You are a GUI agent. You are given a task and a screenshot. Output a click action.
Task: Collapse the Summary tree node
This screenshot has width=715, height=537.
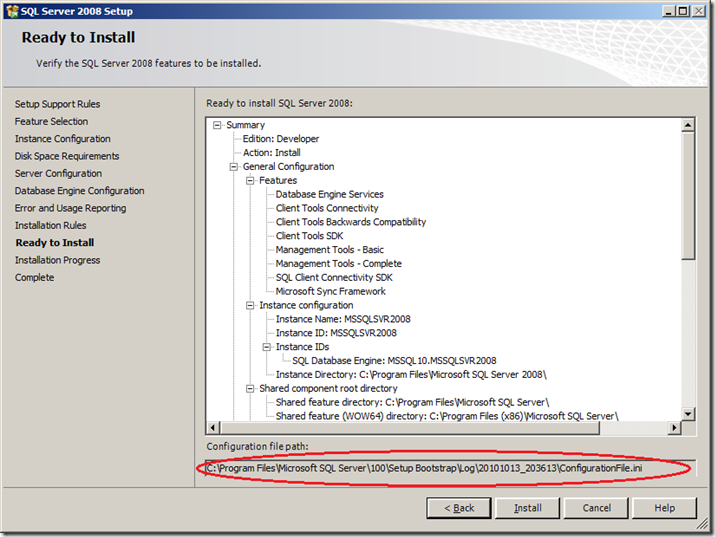(218, 125)
